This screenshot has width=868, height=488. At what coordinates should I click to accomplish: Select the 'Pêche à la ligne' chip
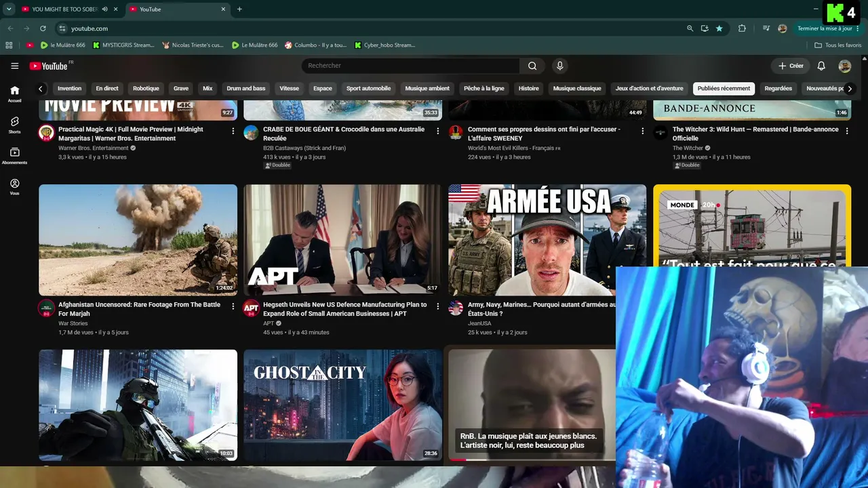pyautogui.click(x=484, y=89)
